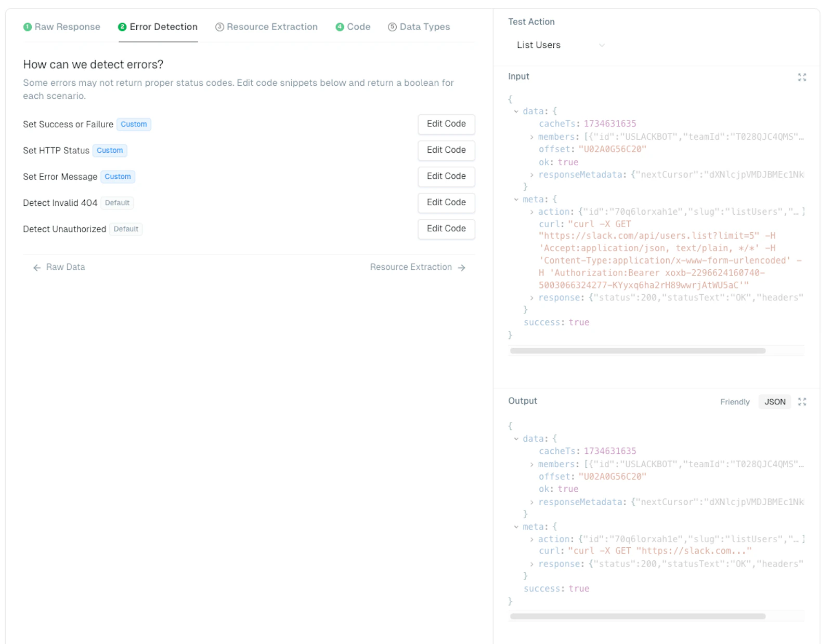Viewport: 832px width, 644px height.
Task: Click the Custom badge on Set Success or Failure
Action: 134,124
